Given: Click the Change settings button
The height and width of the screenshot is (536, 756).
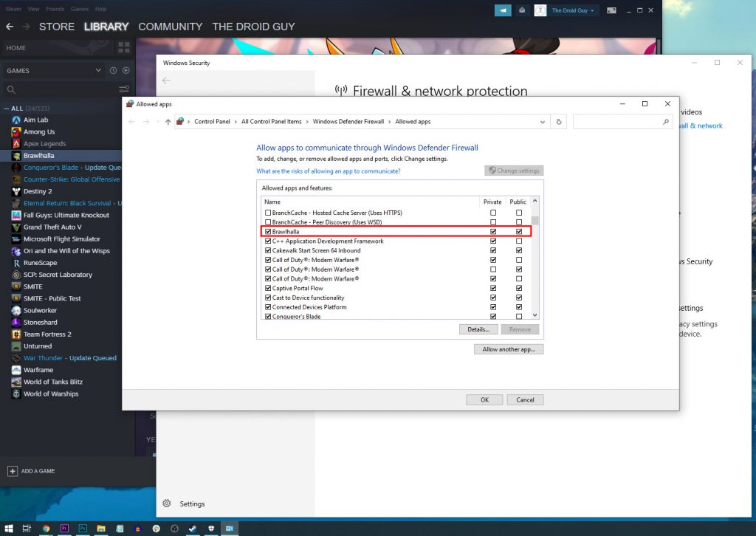Looking at the screenshot, I should coord(514,171).
